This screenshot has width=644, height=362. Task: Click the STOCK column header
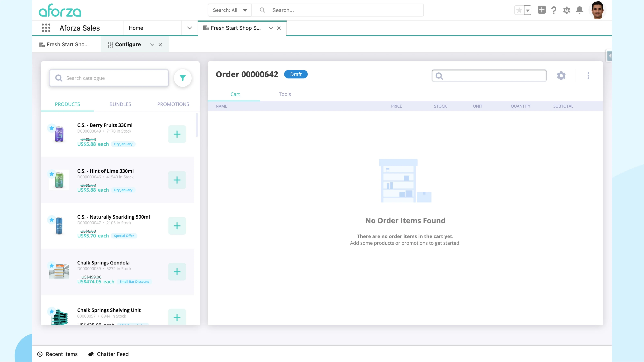[440, 106]
